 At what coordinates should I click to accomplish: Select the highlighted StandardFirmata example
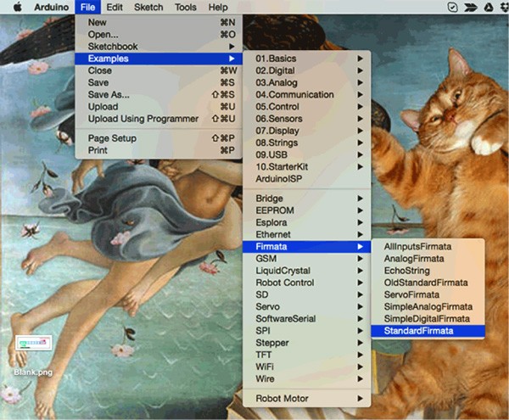[x=428, y=330]
